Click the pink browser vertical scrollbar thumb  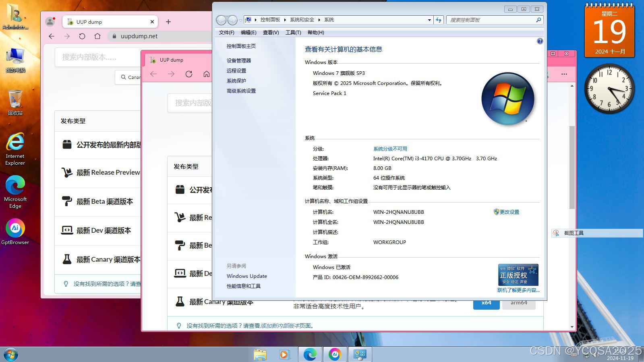coord(572,167)
